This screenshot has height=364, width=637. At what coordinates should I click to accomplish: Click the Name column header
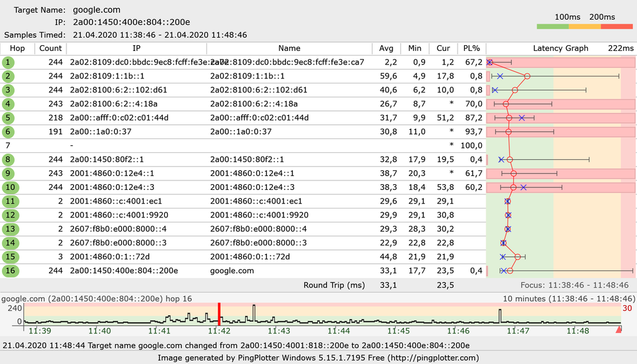[x=289, y=48]
